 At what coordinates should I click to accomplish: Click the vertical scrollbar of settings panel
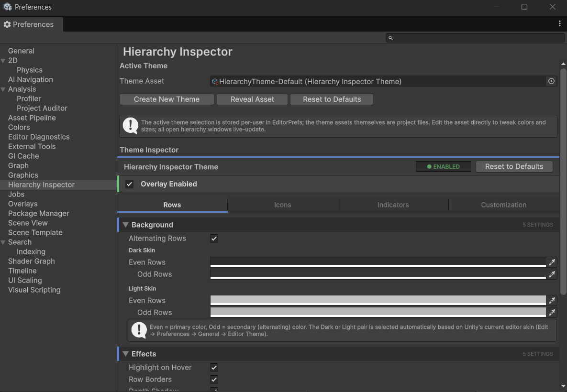coord(563,181)
